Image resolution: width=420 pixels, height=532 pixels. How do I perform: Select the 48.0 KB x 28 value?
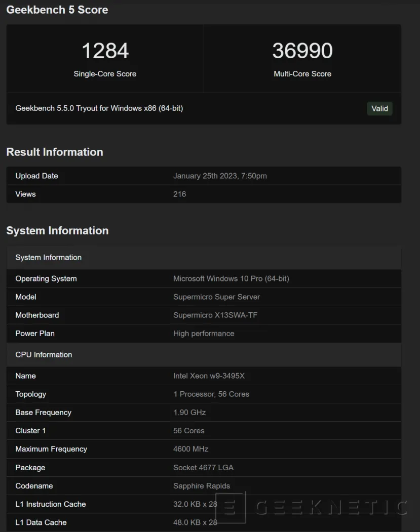[x=195, y=522]
